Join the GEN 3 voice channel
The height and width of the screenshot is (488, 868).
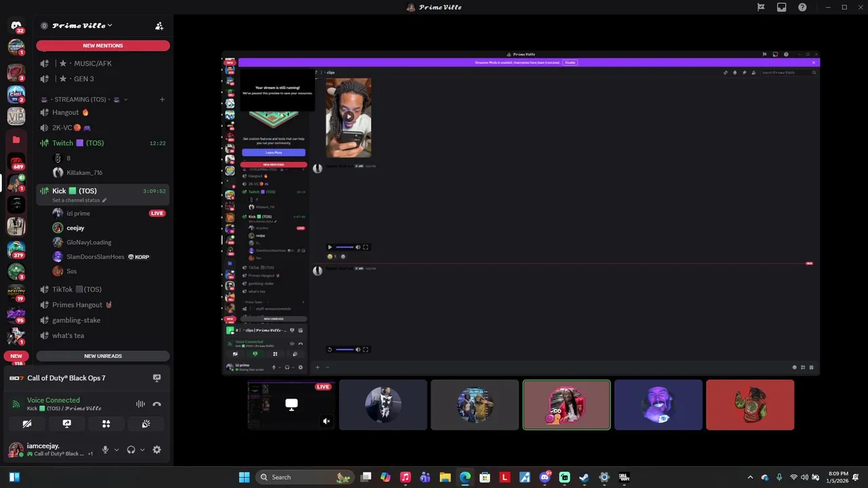102,79
